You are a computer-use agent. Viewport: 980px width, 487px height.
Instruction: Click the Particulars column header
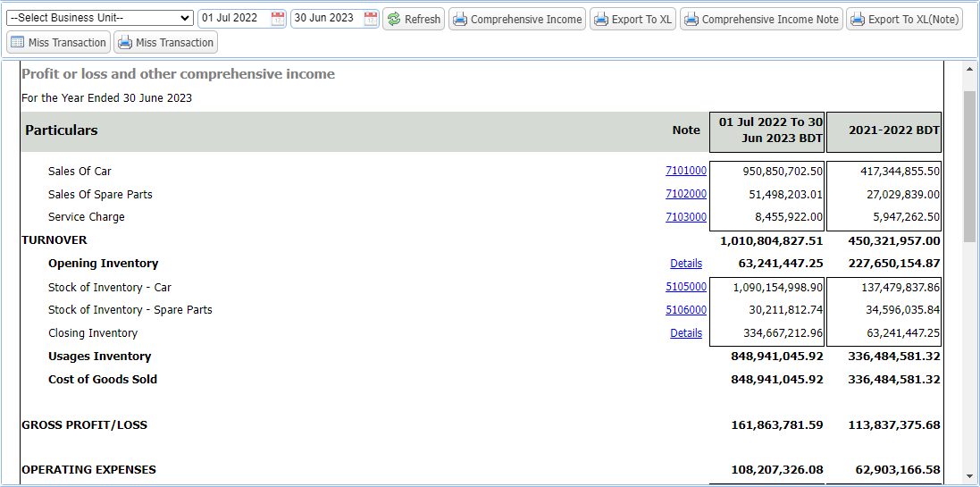point(62,130)
